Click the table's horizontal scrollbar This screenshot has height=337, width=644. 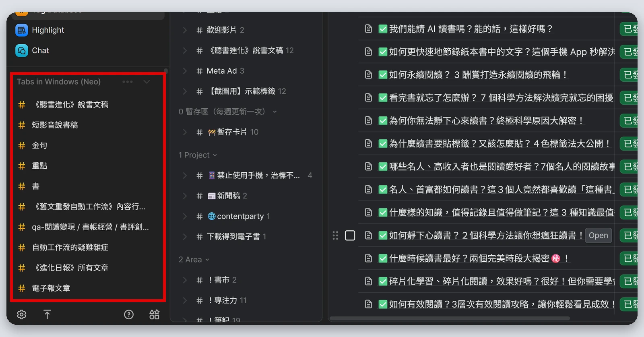pos(450,318)
